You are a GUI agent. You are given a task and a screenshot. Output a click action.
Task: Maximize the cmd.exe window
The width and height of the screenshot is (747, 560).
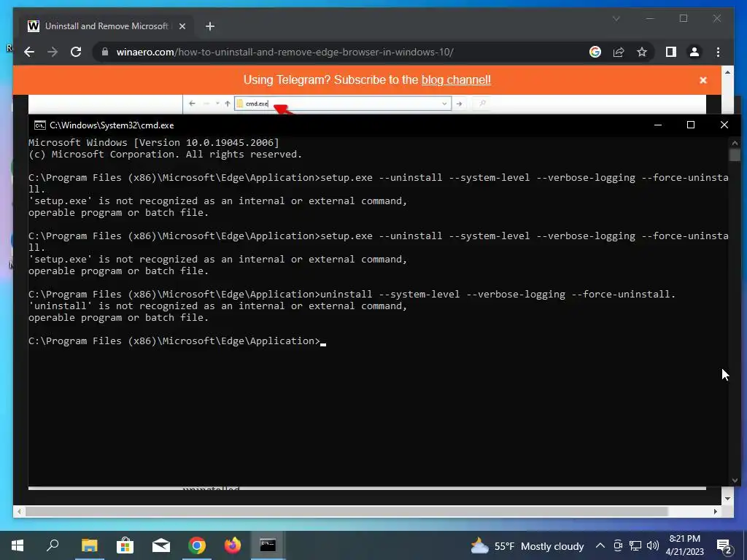coord(691,125)
